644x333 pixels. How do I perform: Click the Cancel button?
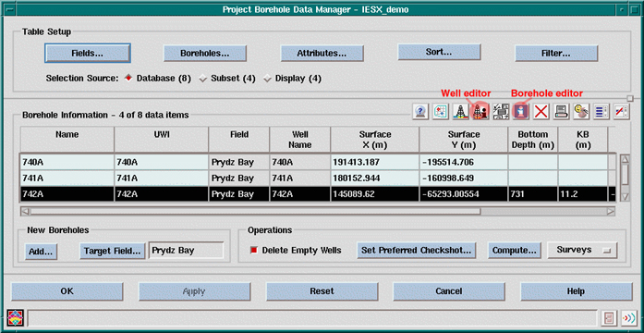449,291
